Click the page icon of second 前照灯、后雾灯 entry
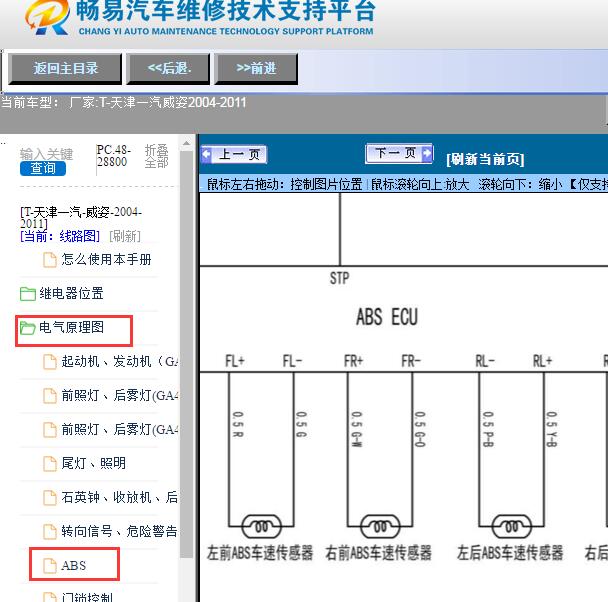 (x=50, y=430)
